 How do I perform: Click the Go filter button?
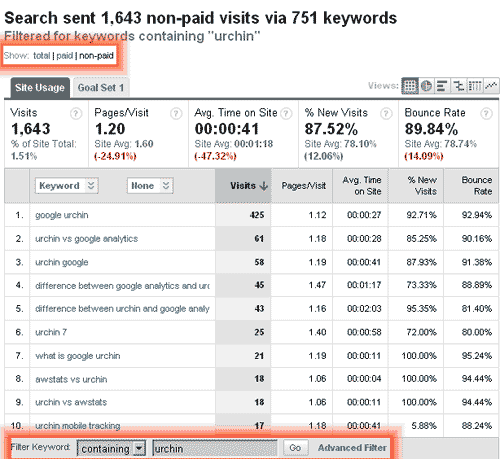[295, 448]
